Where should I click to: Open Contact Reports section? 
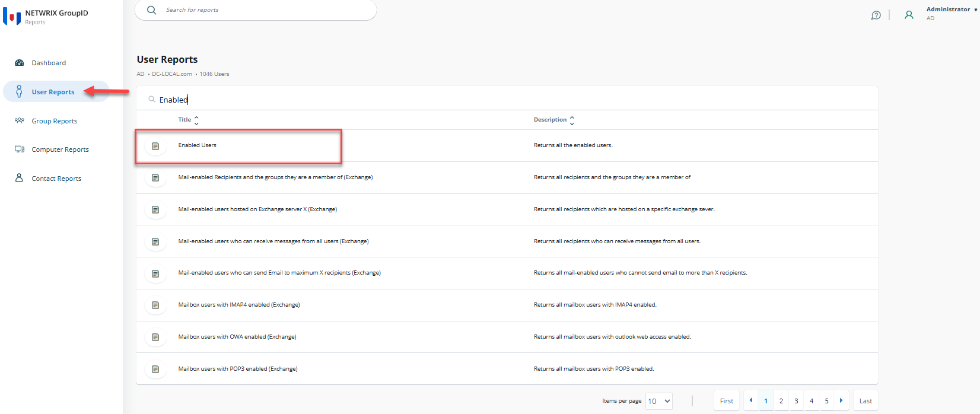[x=56, y=179]
